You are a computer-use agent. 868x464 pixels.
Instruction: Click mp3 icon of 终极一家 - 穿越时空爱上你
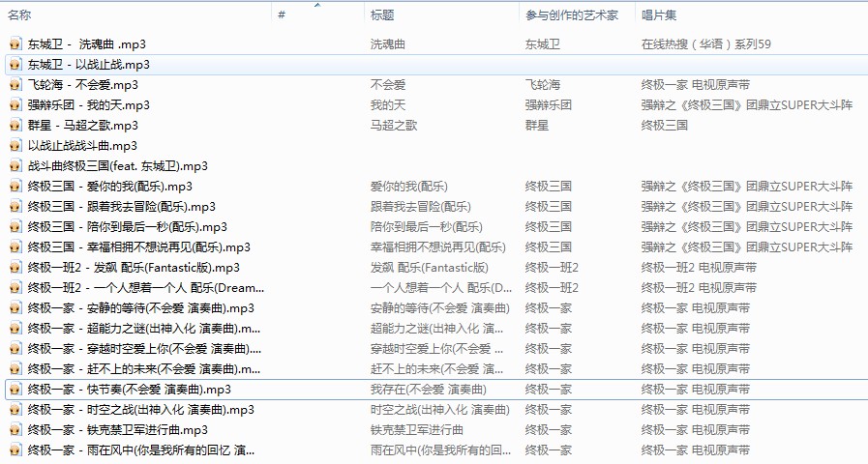click(16, 349)
